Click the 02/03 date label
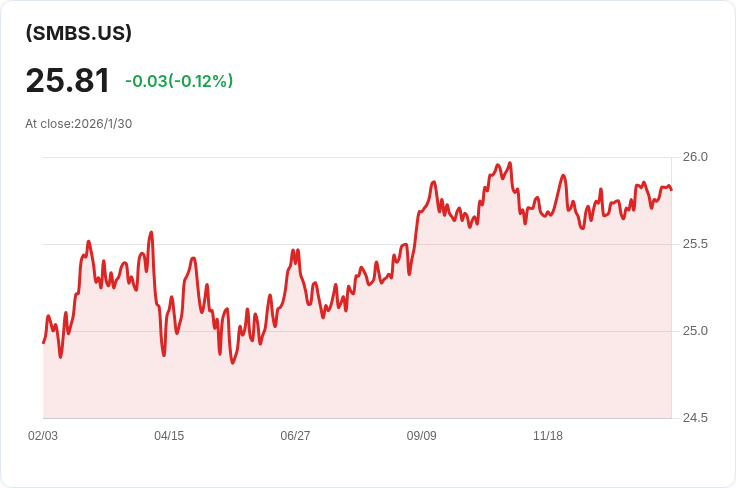This screenshot has height=488, width=736. pos(43,436)
